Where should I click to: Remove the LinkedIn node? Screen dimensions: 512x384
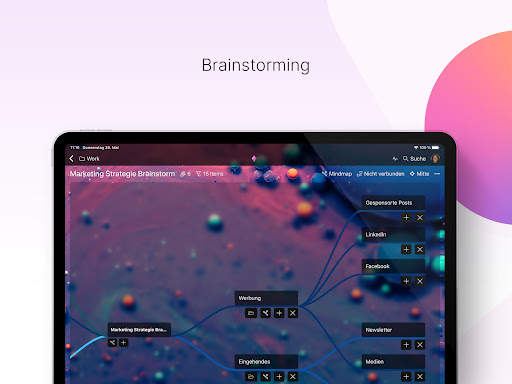tap(420, 249)
